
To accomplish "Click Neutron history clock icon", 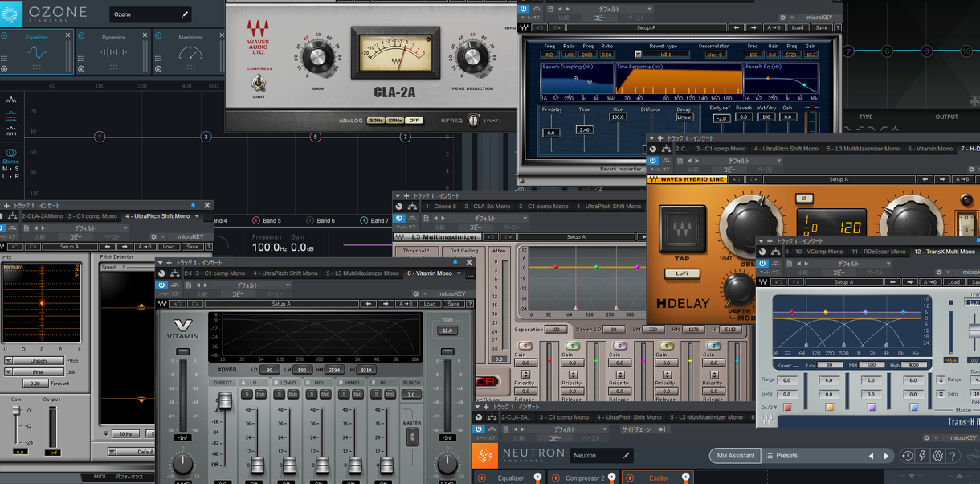I will pyautogui.click(x=907, y=456).
